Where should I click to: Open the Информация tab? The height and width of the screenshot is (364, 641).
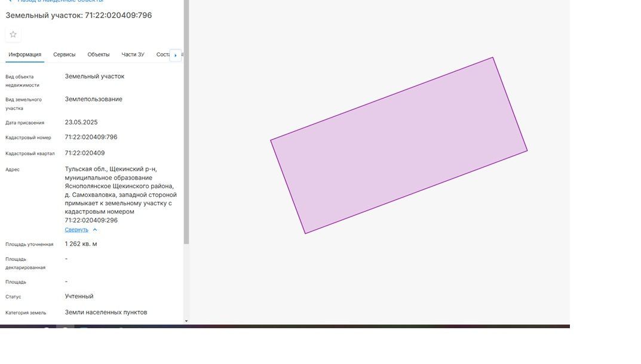tap(25, 54)
